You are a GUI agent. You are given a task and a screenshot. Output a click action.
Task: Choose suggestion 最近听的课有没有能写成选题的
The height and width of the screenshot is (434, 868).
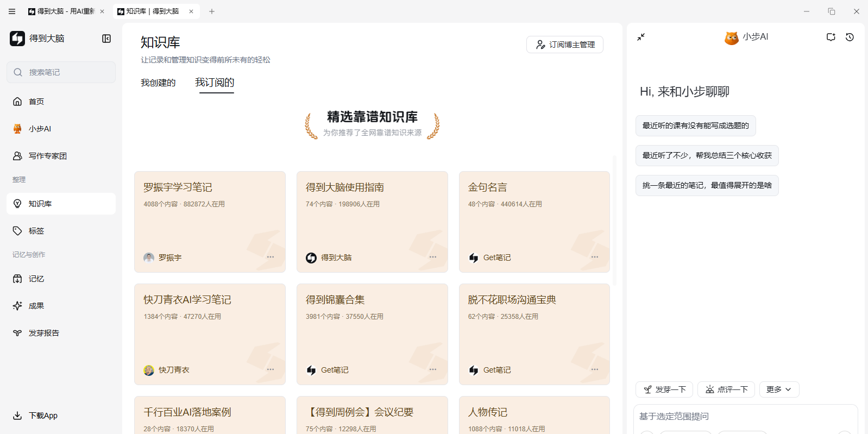coord(696,125)
